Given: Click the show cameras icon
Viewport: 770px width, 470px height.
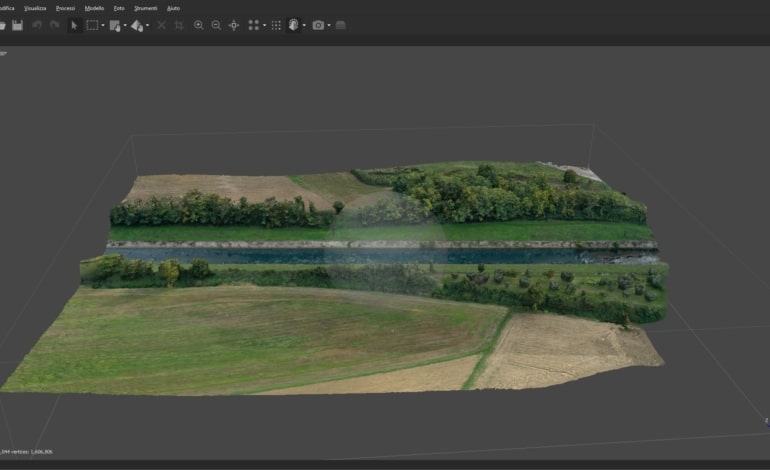Looking at the screenshot, I should [x=318, y=26].
